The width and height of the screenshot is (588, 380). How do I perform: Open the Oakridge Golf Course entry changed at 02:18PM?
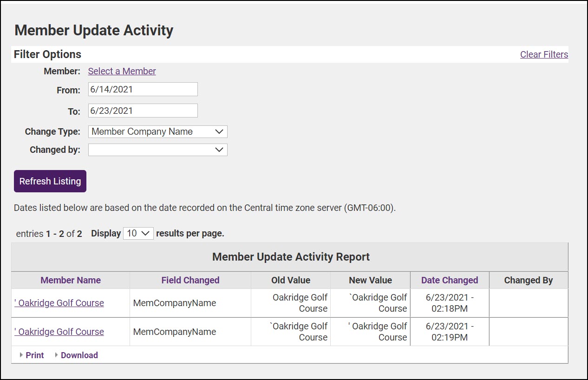click(x=59, y=303)
